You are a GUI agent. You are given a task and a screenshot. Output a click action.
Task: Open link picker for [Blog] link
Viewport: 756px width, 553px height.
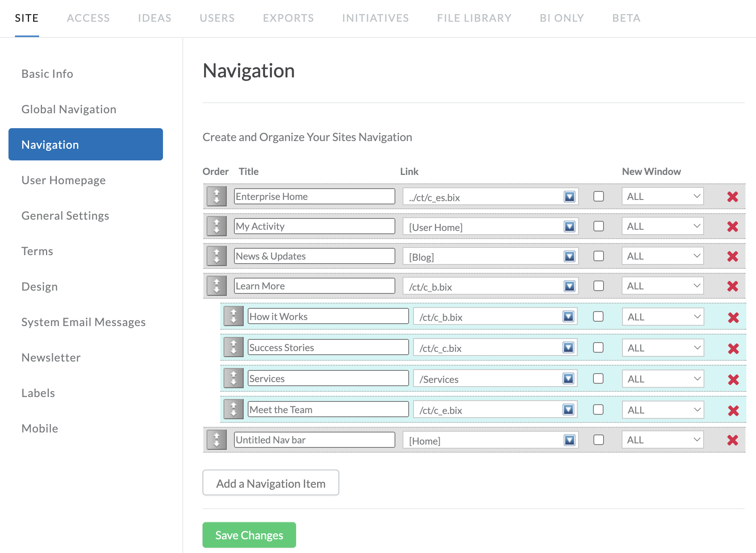[570, 256]
